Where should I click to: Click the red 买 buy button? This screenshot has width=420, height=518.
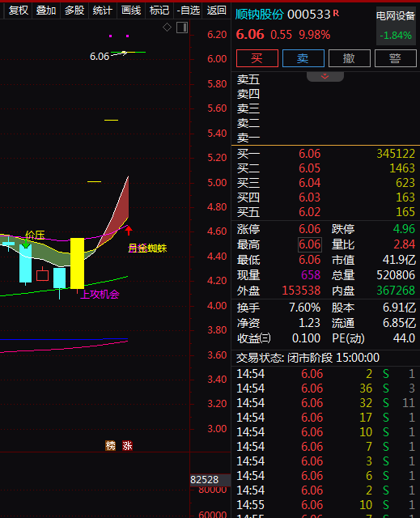(x=257, y=58)
